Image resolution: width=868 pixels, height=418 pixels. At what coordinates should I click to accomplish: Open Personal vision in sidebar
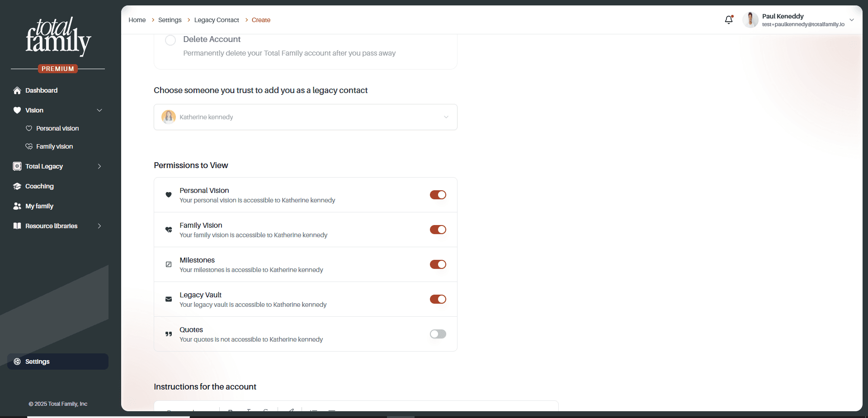58,128
